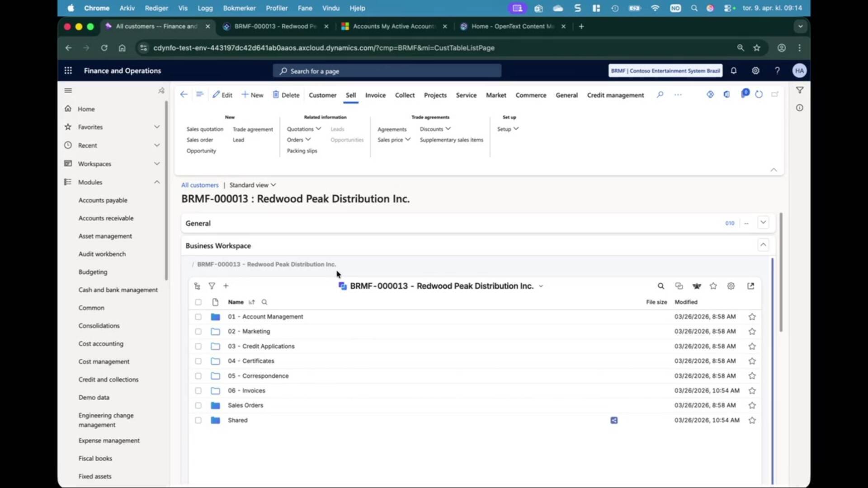Open the filter icon in Business Workspace toolbar
This screenshot has width=868, height=488.
[x=211, y=286]
